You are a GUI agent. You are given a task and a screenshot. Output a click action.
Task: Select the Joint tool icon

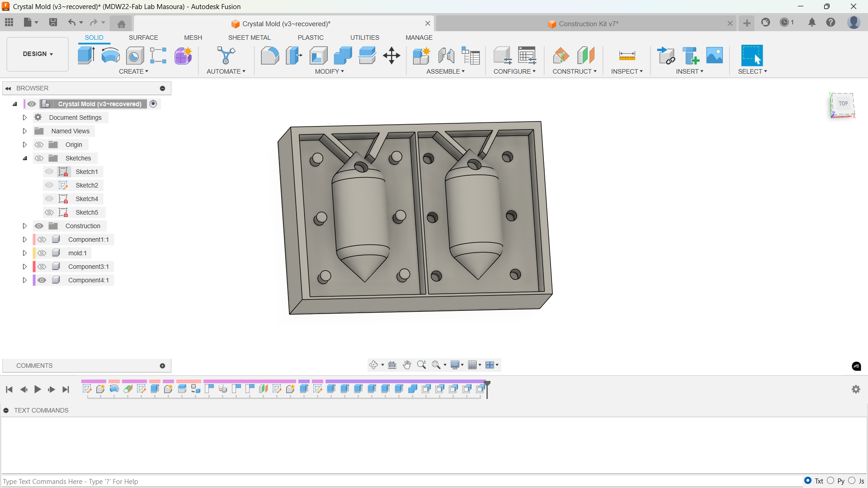pos(446,56)
